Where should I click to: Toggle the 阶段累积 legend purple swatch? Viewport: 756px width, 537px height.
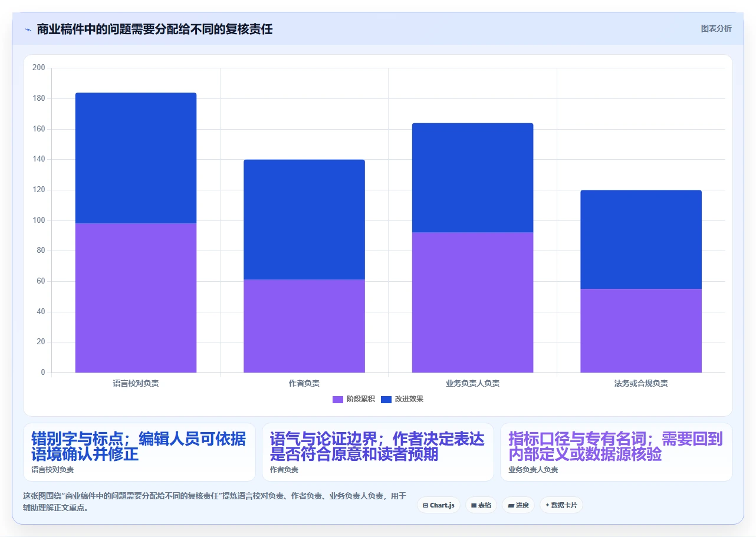tap(338, 400)
